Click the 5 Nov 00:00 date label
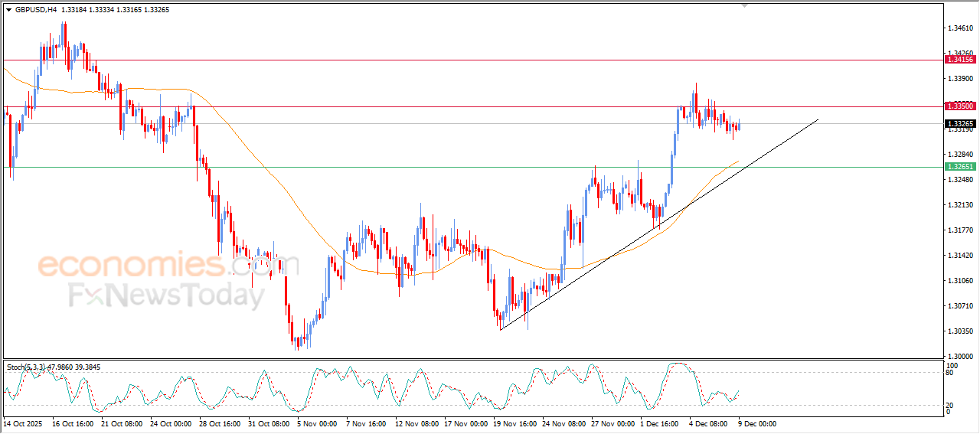 316,423
